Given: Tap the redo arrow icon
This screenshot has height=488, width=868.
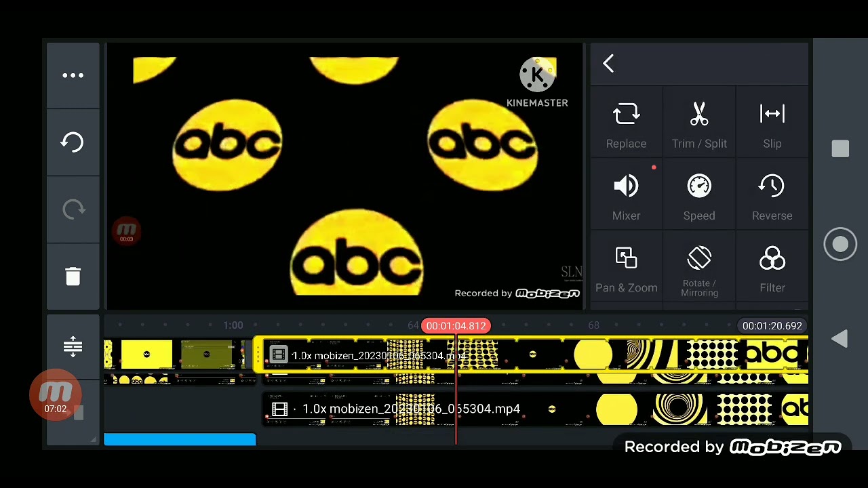Looking at the screenshot, I should point(73,209).
